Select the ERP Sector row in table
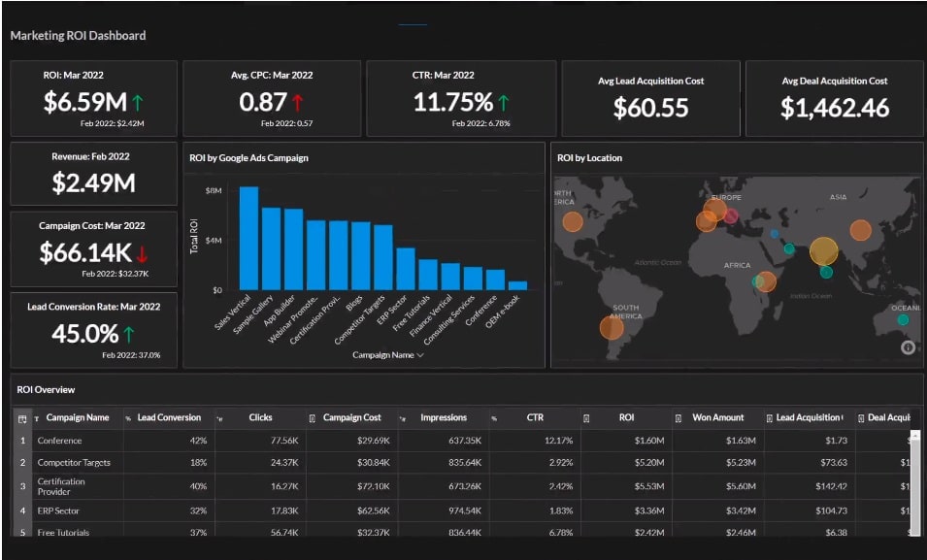 point(464,511)
